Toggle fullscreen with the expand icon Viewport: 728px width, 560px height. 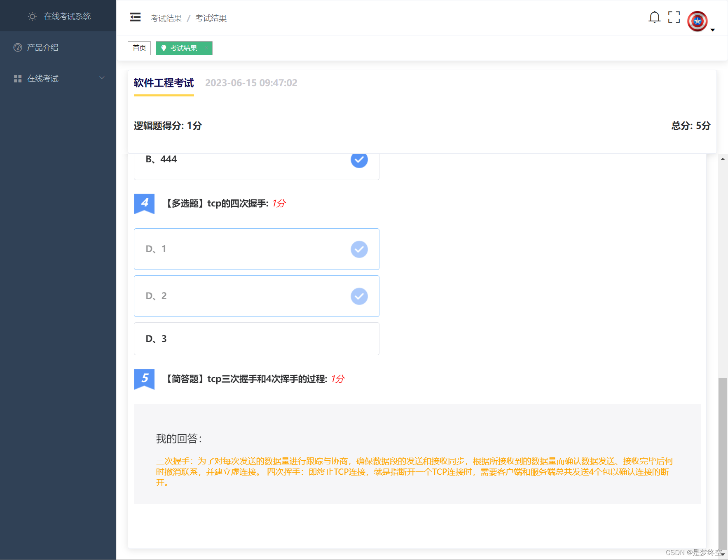pyautogui.click(x=674, y=16)
